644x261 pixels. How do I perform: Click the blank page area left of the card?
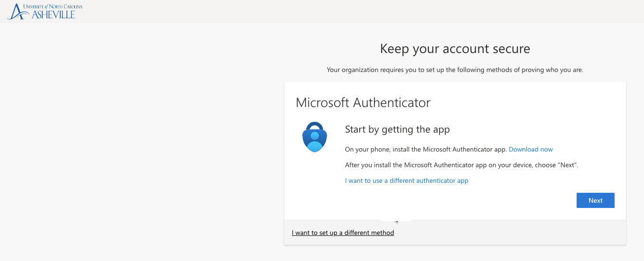(142, 142)
